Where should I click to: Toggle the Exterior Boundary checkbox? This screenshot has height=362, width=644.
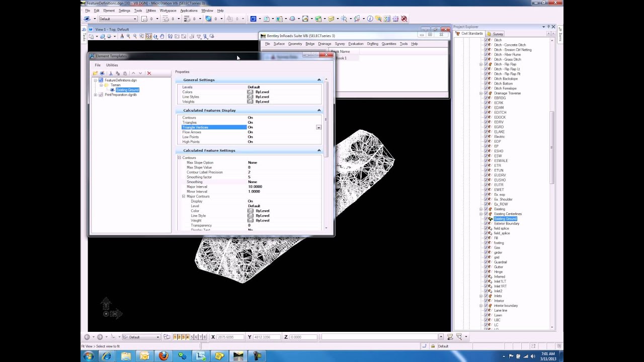click(x=486, y=224)
